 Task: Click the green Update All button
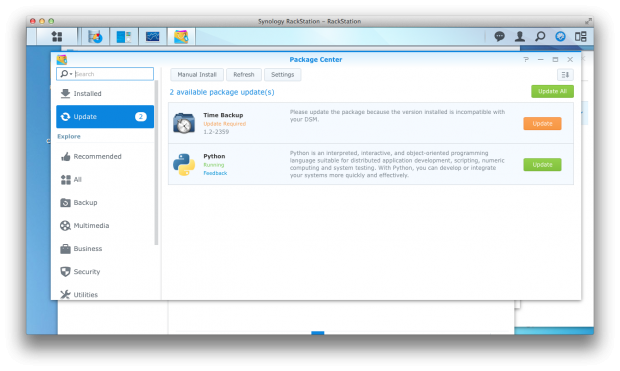[x=552, y=91]
